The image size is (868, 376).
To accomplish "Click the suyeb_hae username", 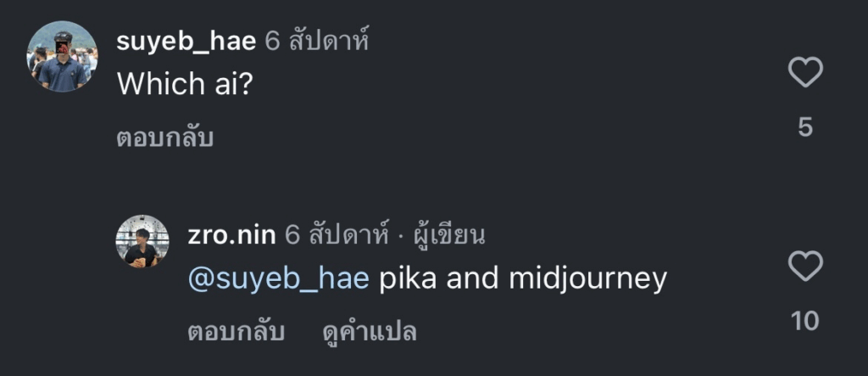I will 186,41.
